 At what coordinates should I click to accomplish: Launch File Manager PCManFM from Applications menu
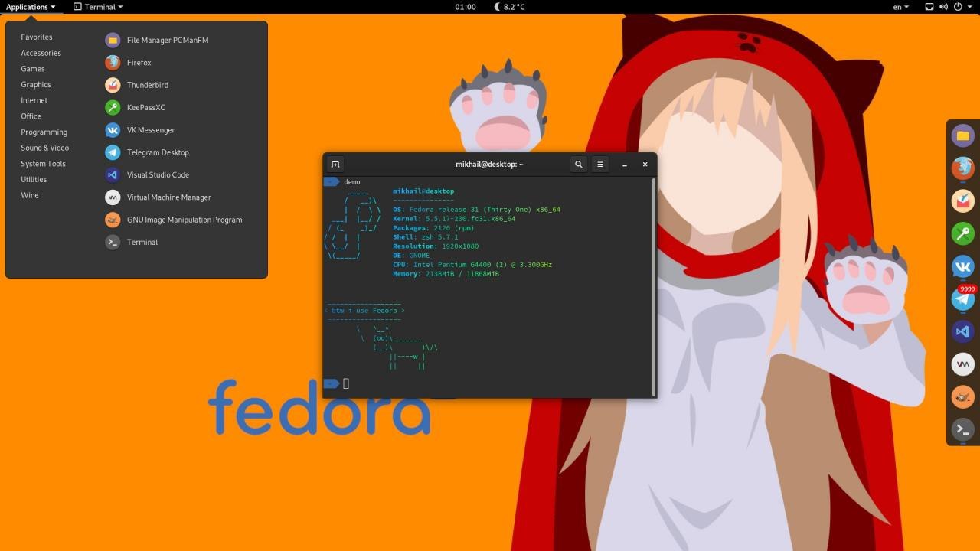(167, 40)
